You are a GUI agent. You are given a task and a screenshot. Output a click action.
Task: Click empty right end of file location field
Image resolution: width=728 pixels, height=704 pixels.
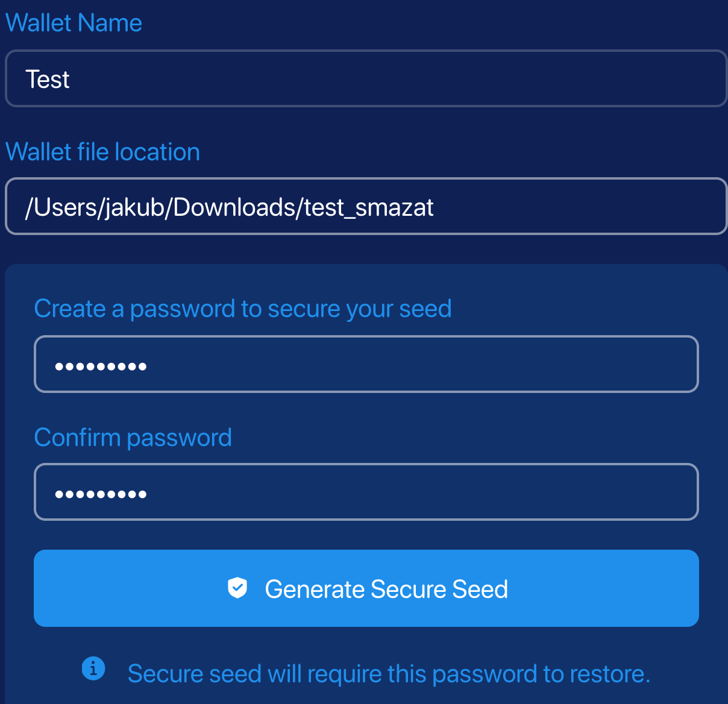coord(663,207)
